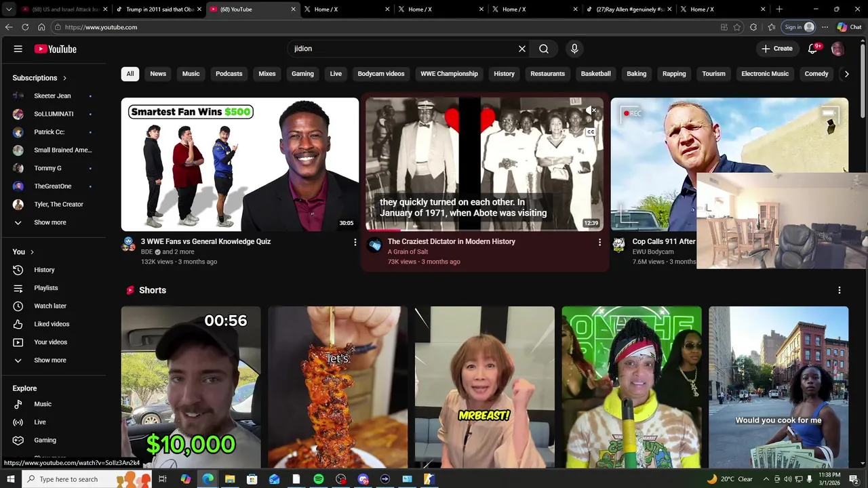Seek the red progress bar on the Craziest Dictator preview
The height and width of the screenshot is (488, 868).
(x=484, y=230)
